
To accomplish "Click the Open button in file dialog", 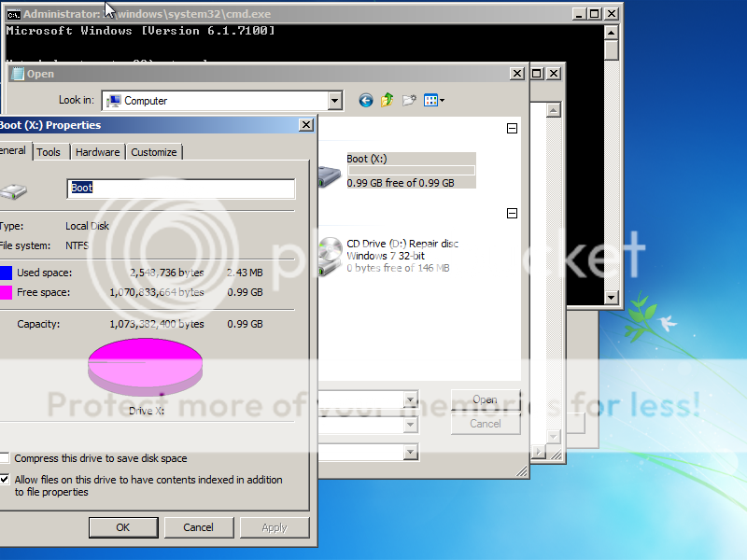I will pyautogui.click(x=485, y=399).
